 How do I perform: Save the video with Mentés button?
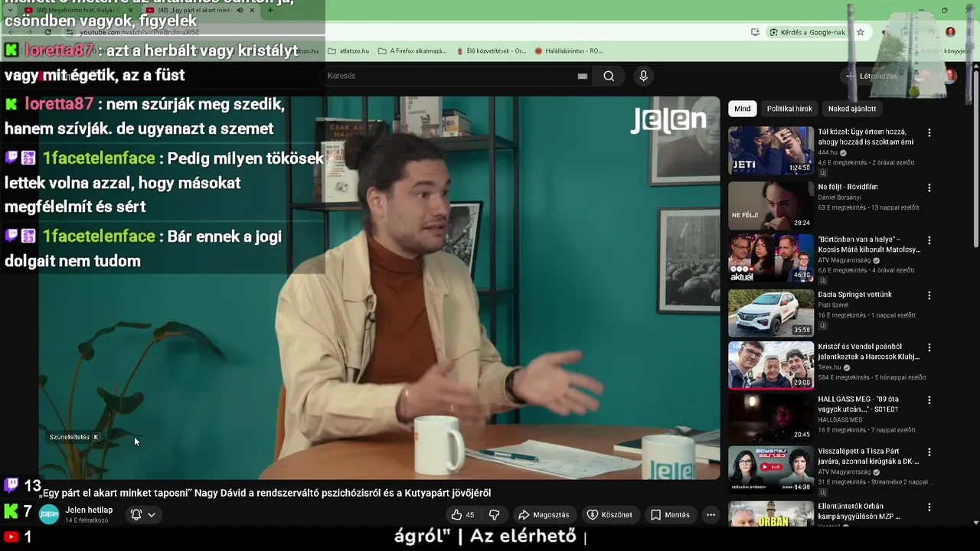tap(670, 515)
